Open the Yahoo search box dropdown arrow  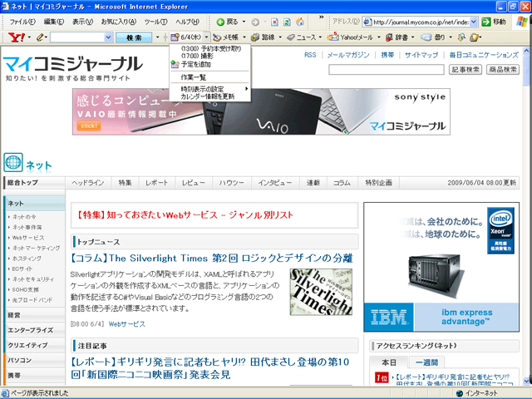pos(108,37)
